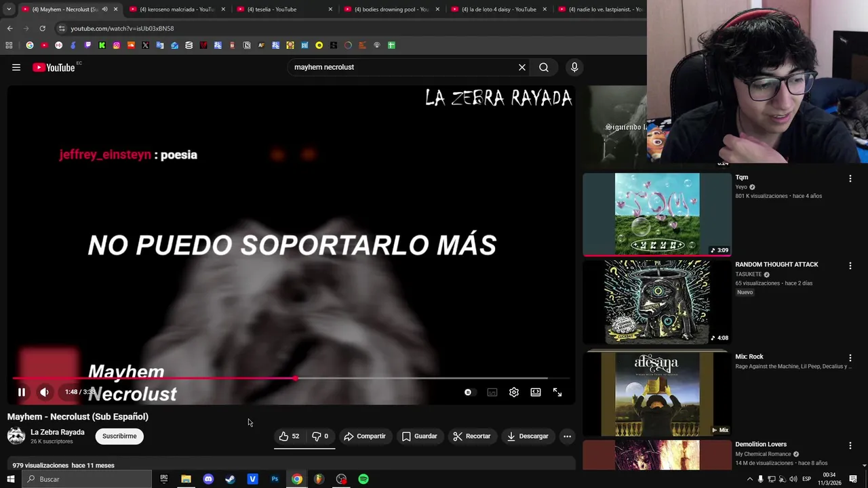Go back in browser history
Viewport: 868px width, 488px height.
9,28
